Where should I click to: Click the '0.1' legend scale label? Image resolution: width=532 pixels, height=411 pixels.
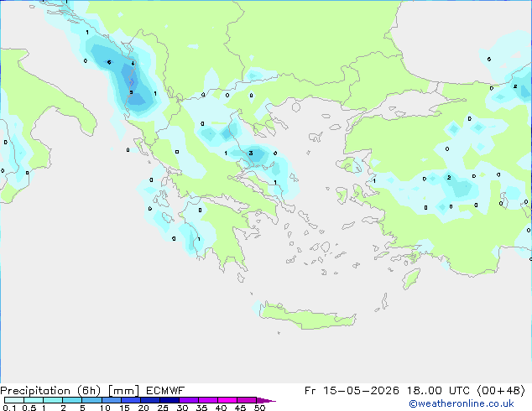(x=9, y=408)
